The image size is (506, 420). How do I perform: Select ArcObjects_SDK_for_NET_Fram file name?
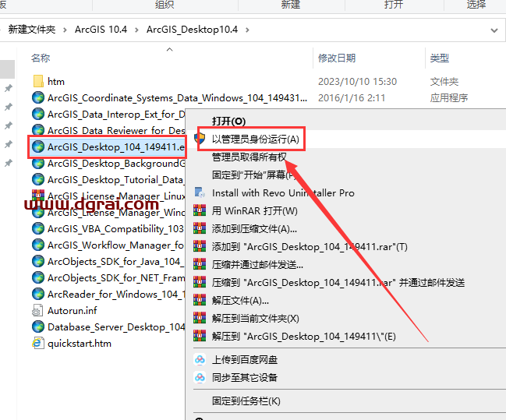point(116,277)
